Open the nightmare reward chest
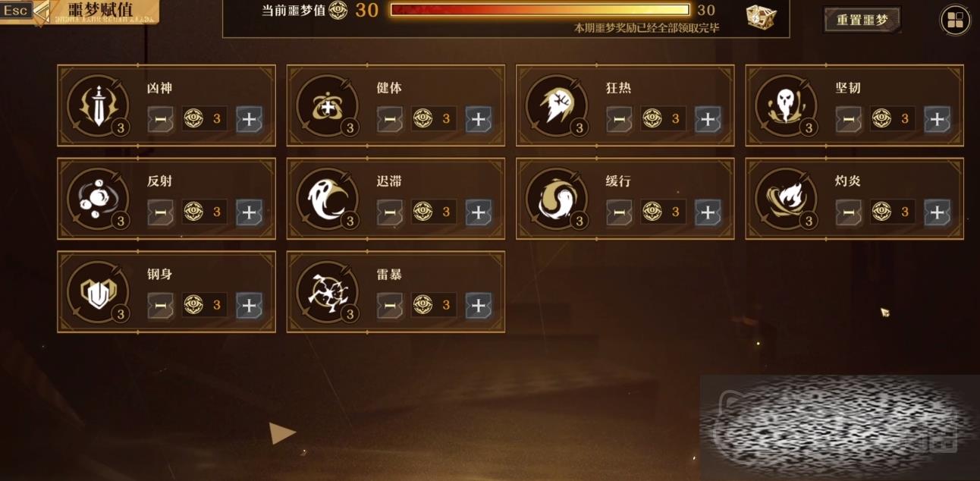 pos(761,15)
